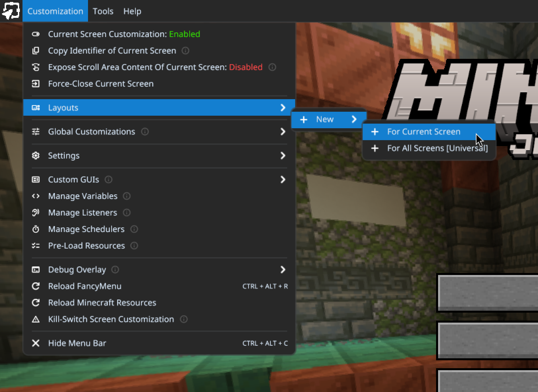Click info icon next to Debug Overlay
Viewport: 538px width, 392px height.
(115, 270)
